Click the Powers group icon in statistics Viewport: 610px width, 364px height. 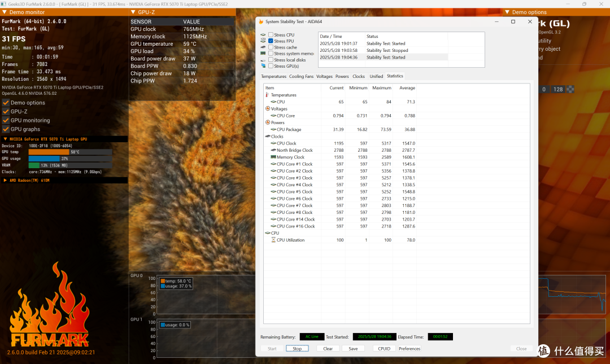tap(268, 122)
